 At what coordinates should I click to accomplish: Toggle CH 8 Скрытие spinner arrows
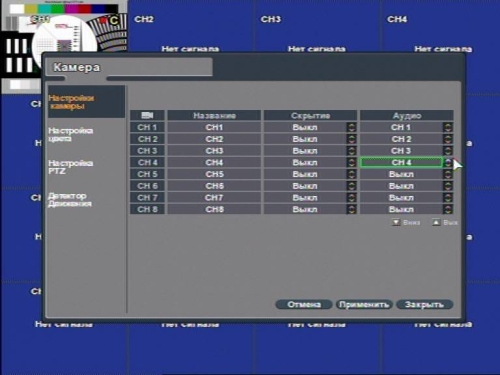pos(351,209)
